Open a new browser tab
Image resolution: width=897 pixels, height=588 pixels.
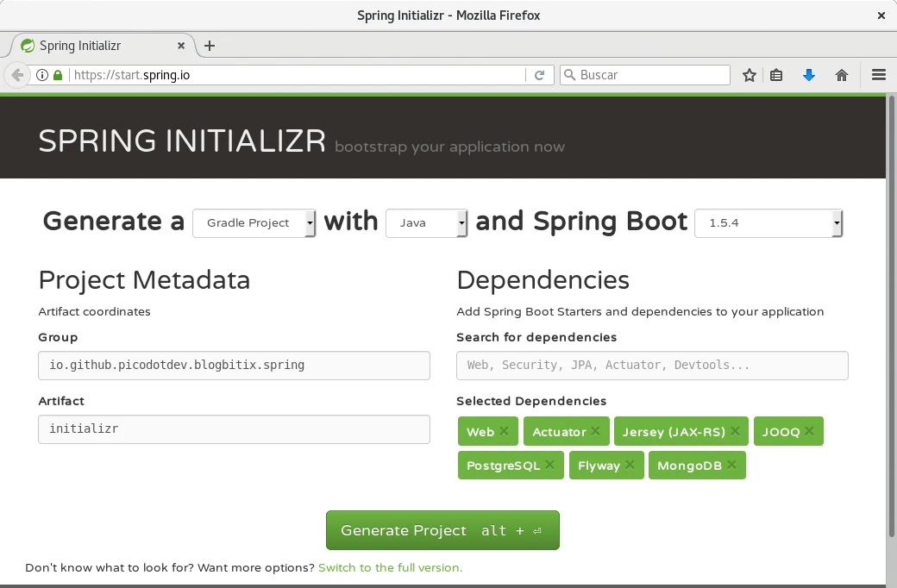coord(210,46)
